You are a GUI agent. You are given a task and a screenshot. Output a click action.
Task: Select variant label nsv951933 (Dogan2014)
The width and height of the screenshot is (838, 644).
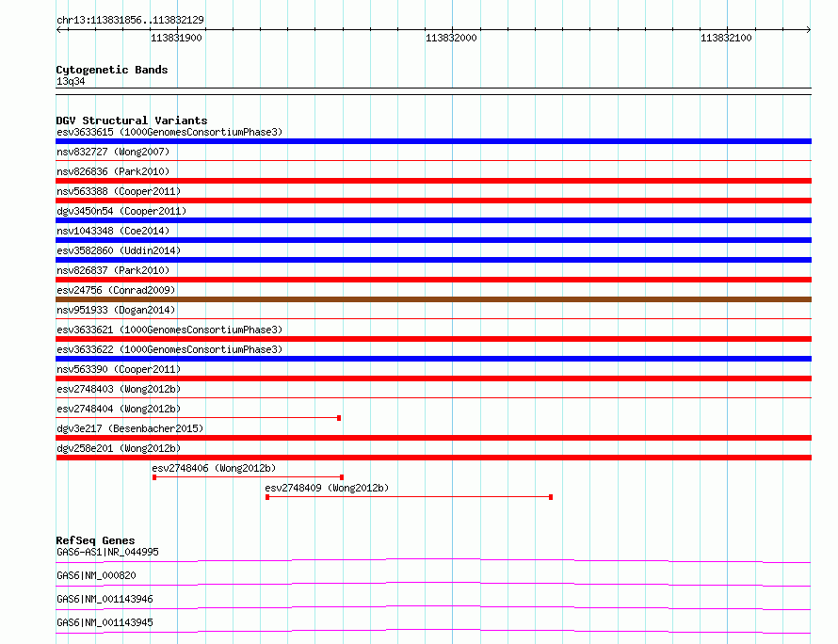116,310
